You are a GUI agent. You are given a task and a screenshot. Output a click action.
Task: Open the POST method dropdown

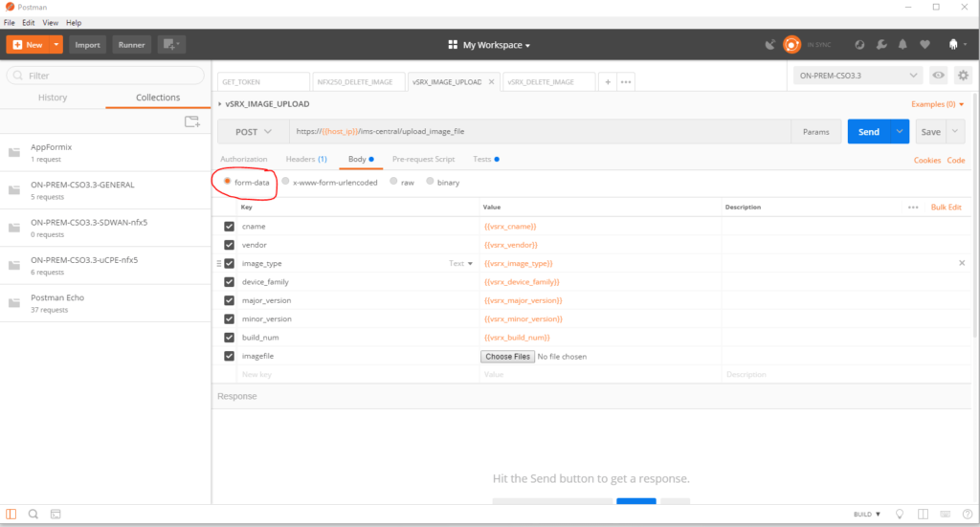tap(253, 132)
